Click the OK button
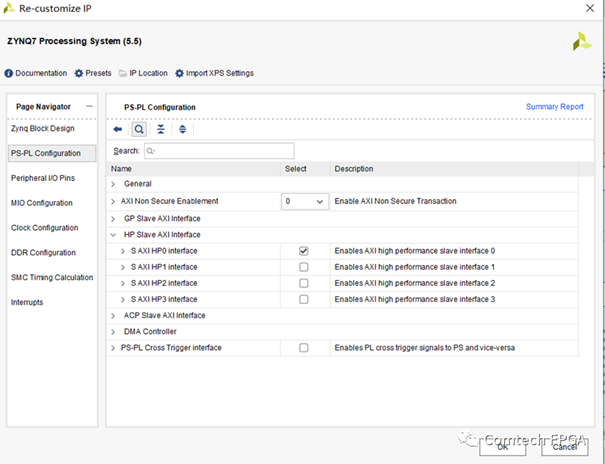Screen dimensions: 605x464 pyautogui.click(x=503, y=447)
